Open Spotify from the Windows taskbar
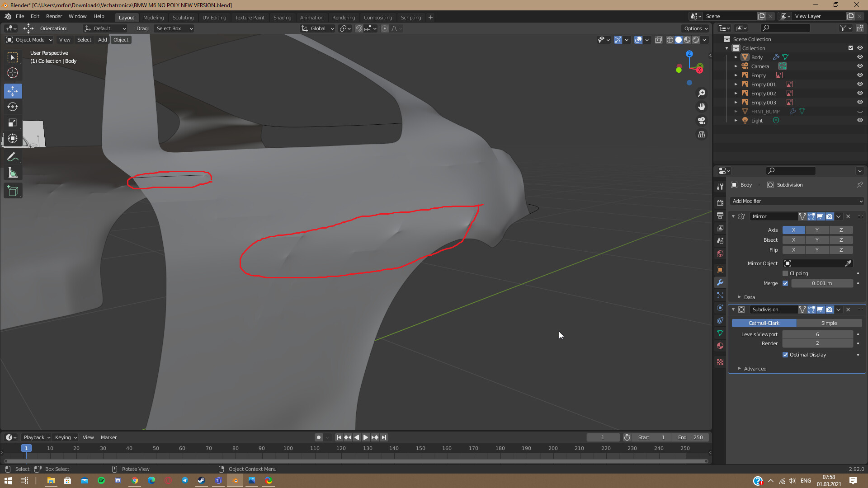 (101, 480)
